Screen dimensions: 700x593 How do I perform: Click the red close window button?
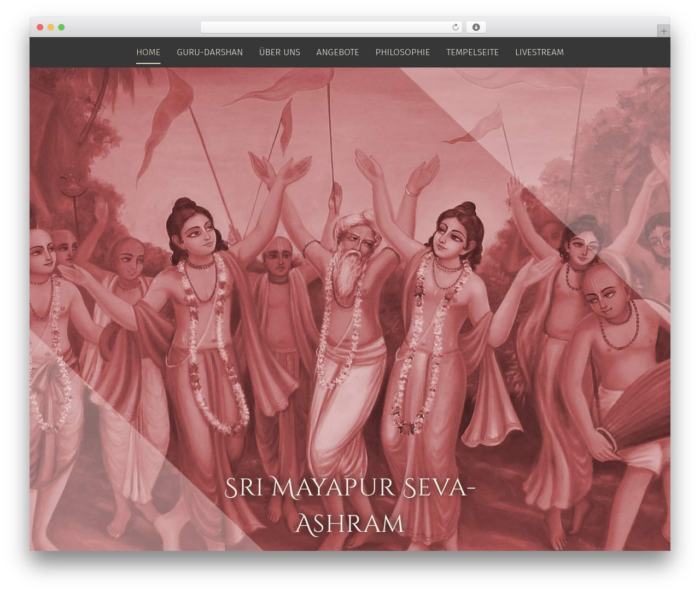point(40,27)
